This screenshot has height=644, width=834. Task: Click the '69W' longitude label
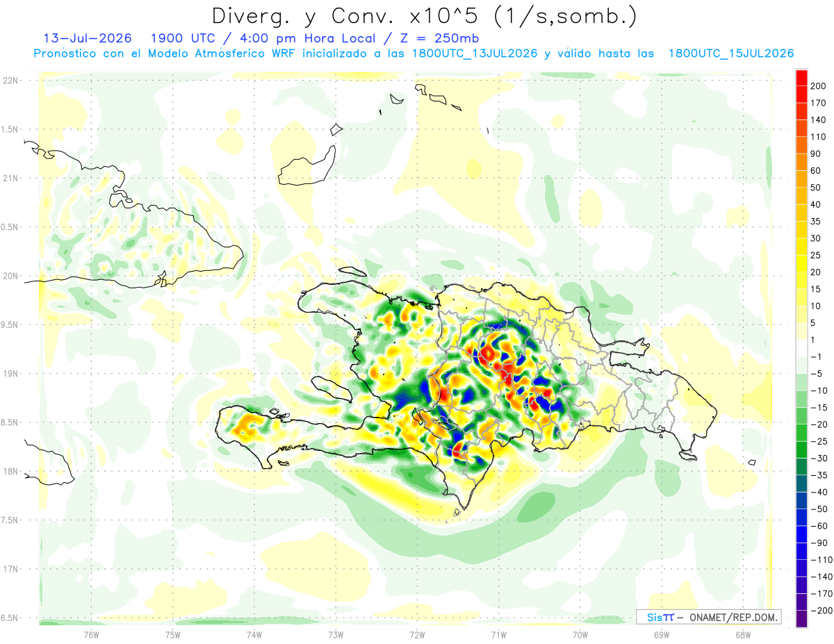click(661, 634)
